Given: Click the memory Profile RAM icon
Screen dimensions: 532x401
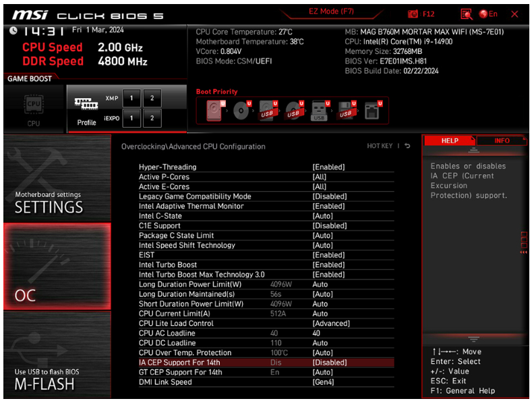Looking at the screenshot, I should coord(86,104).
